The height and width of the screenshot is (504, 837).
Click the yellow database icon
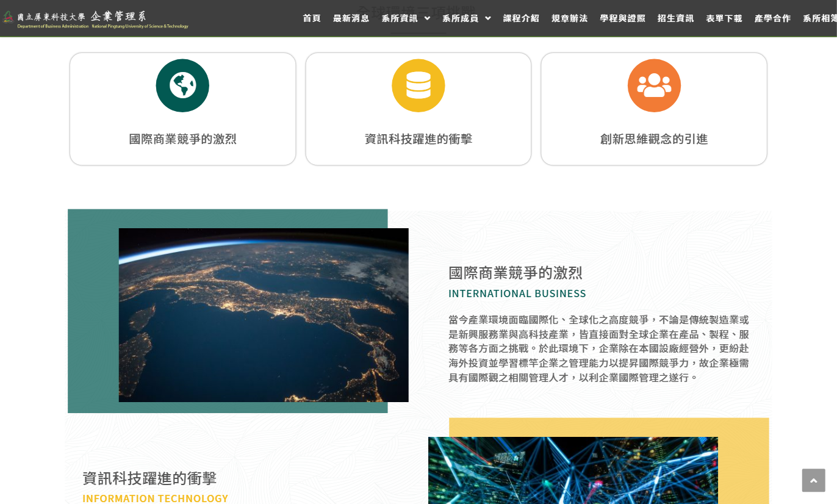(418, 85)
